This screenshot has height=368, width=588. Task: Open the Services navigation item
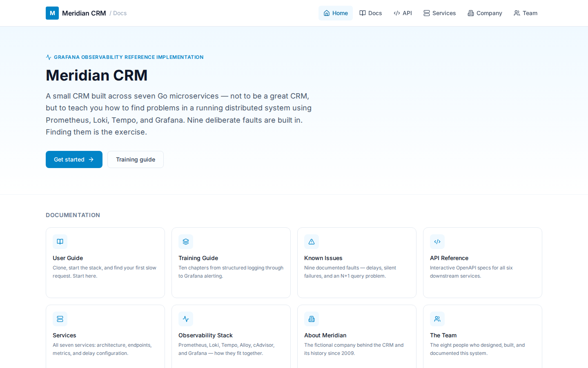point(440,13)
